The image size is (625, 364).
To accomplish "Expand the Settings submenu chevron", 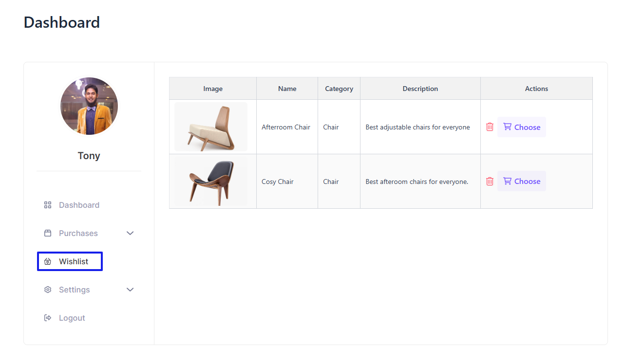I will coord(130,290).
